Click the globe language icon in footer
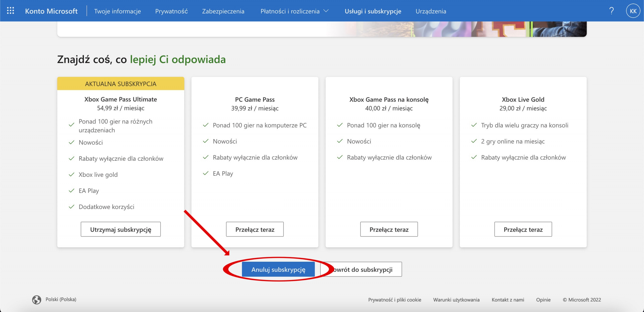644x312 pixels. [x=36, y=300]
